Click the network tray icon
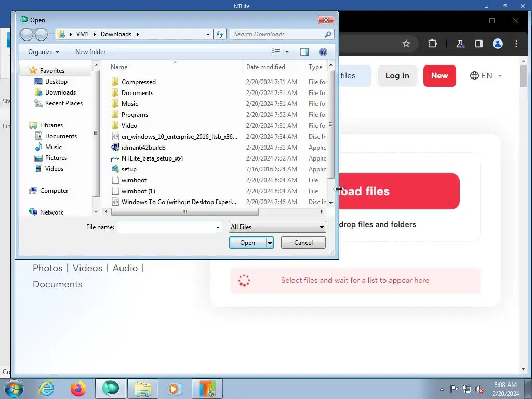The width and height of the screenshot is (532, 399). [467, 389]
